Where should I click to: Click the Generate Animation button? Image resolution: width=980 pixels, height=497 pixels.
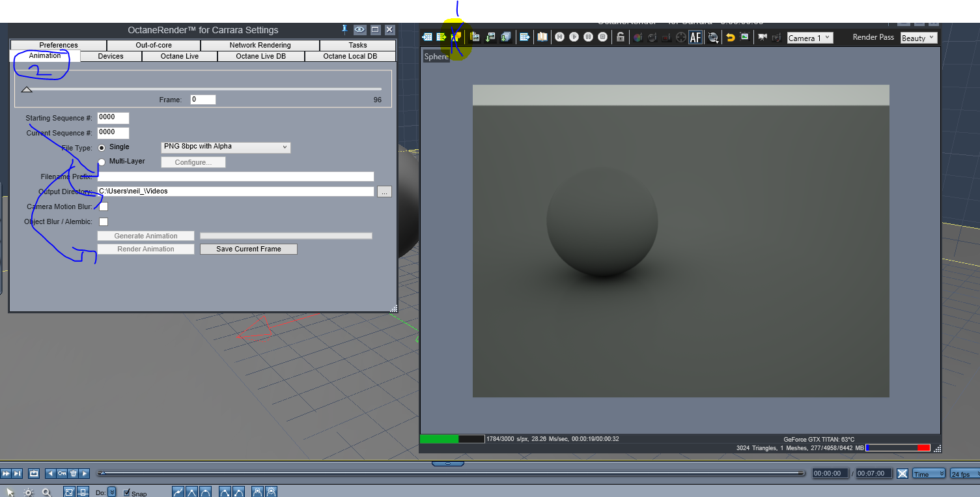pos(146,236)
